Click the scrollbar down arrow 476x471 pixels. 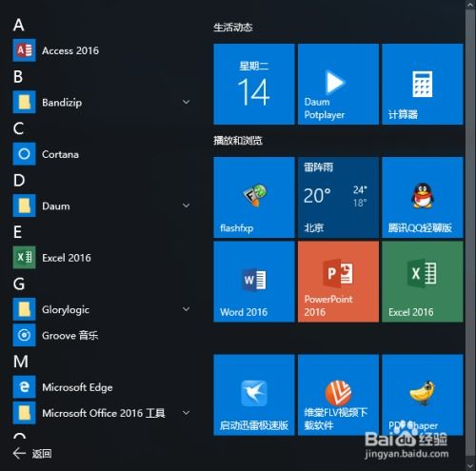point(470,466)
